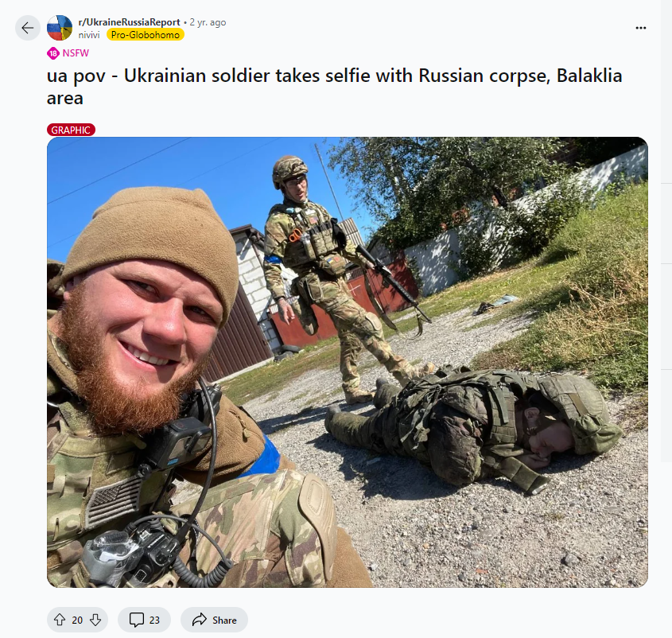672x638 pixels.
Task: Open the post title starting 'ua pov'
Action: pos(334,87)
